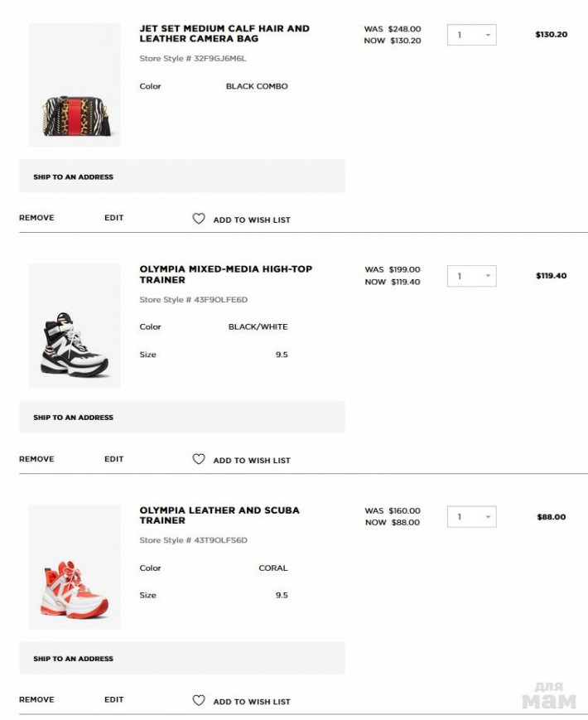This screenshot has height=720, width=588.
Task: Remove the Olympia Leather and Scuba Trainer
Action: pyautogui.click(x=36, y=699)
